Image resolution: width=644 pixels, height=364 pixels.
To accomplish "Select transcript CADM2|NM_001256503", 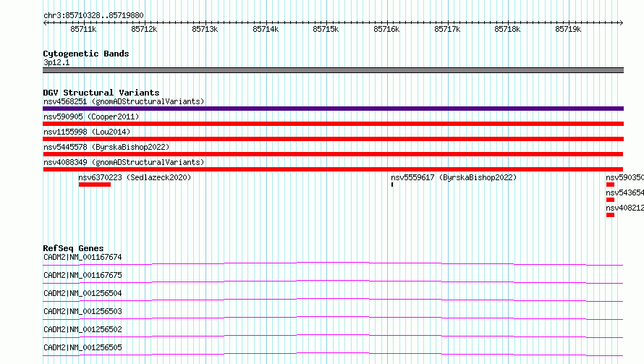I will [82, 311].
